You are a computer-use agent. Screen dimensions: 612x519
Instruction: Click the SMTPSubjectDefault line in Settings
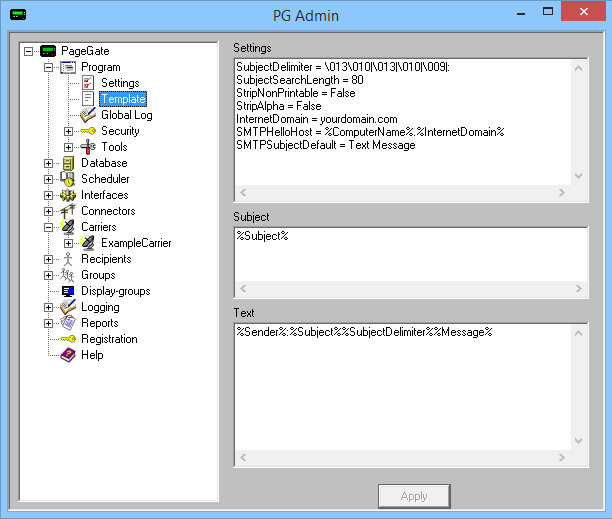click(326, 145)
